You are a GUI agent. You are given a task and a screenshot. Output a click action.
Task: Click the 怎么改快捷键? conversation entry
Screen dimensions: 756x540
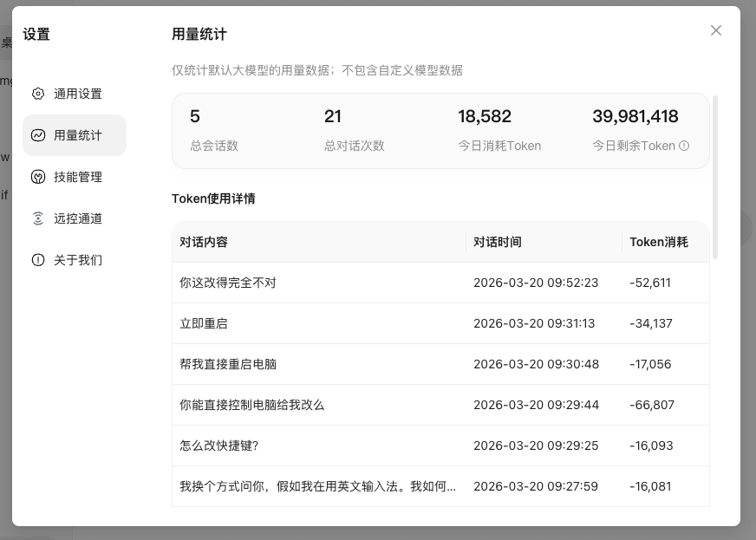(219, 446)
